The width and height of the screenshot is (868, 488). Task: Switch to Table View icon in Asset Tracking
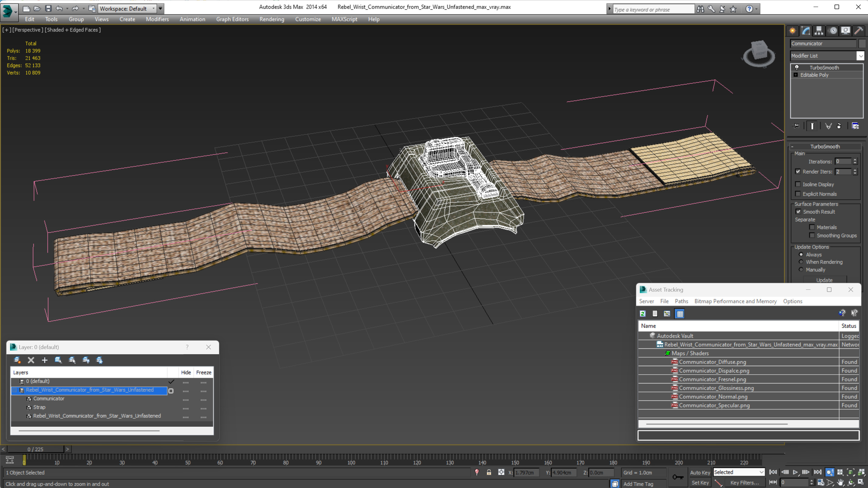(680, 314)
